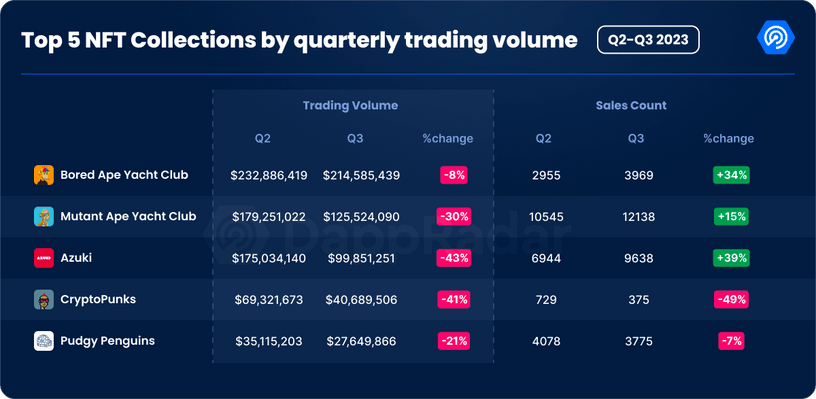Click Azuki's Q3 volume $99,851,251
This screenshot has width=816, height=399.
[361, 258]
